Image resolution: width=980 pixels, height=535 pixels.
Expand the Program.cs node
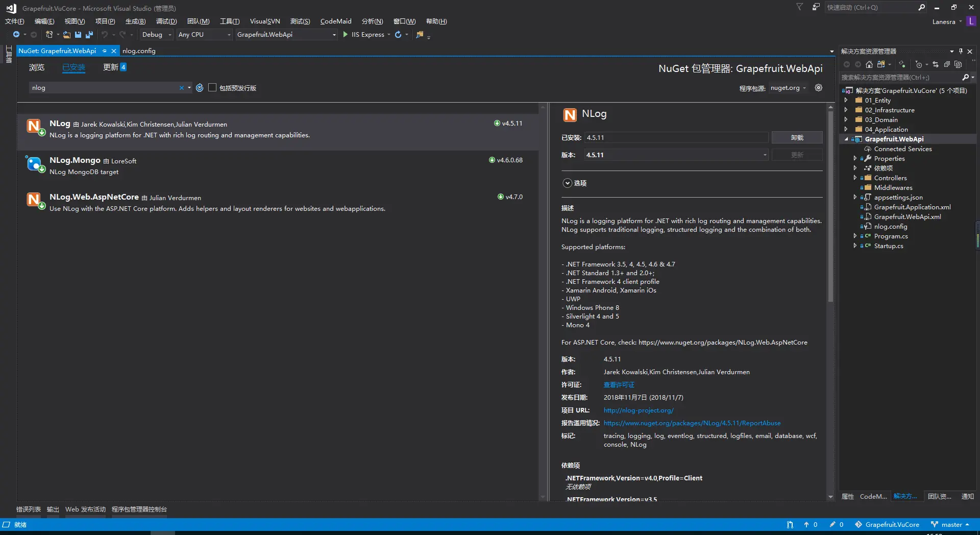coord(855,236)
